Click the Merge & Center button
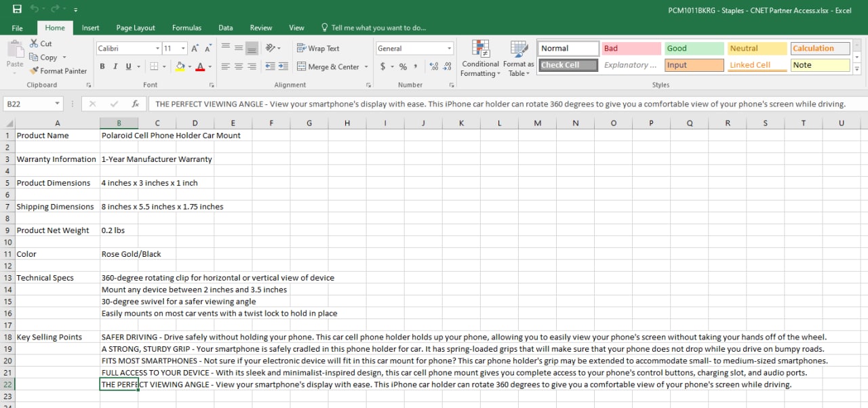Viewport: 868px width, 408px height. (x=328, y=66)
